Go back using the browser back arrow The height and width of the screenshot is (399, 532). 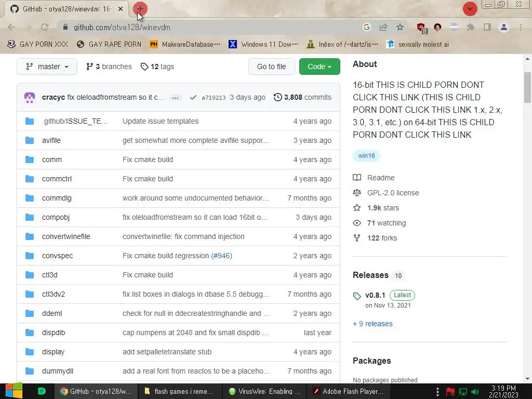pos(11,27)
